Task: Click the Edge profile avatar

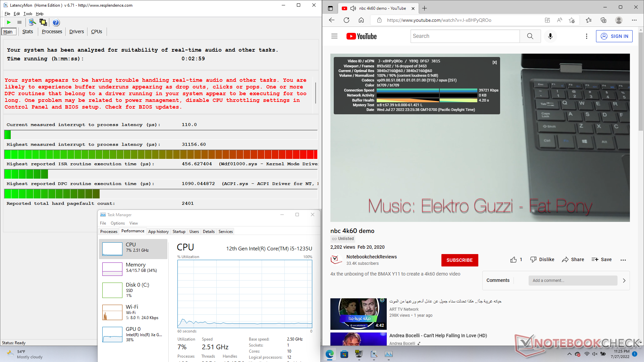Action: 619,20
